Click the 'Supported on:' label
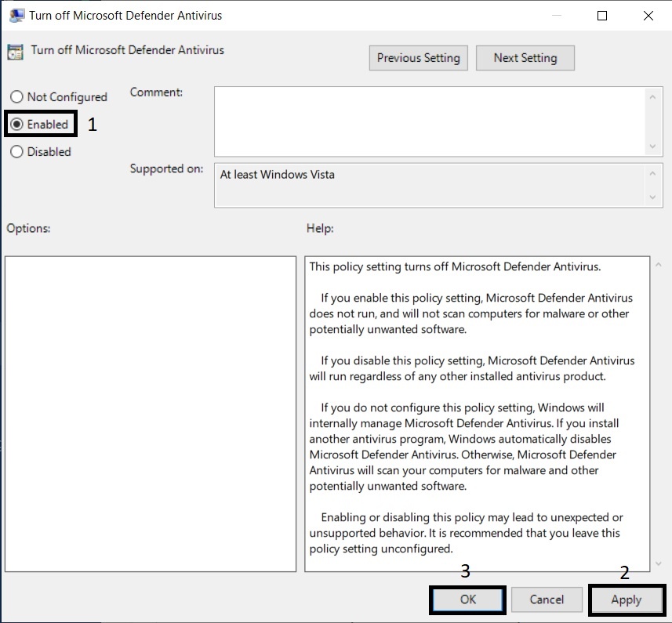Viewport: 672px width, 623px height. 166,168
